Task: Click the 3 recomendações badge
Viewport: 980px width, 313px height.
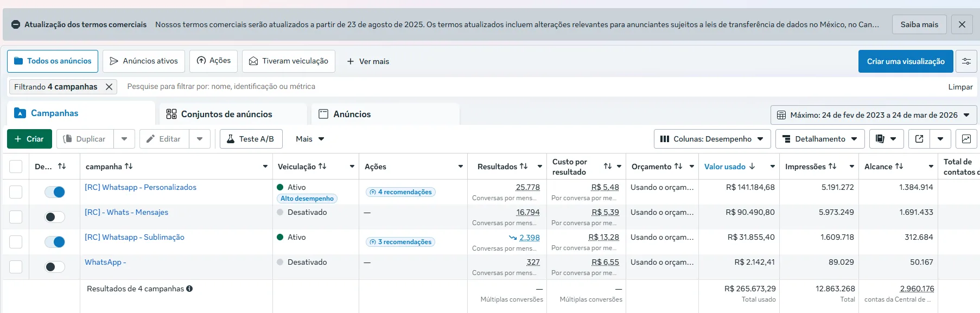Action: point(400,242)
